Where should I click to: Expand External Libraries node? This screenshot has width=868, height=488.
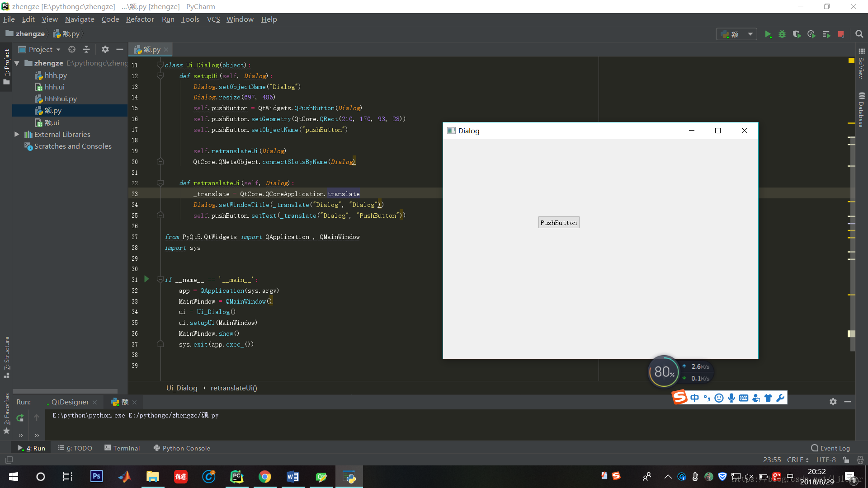pos(17,134)
